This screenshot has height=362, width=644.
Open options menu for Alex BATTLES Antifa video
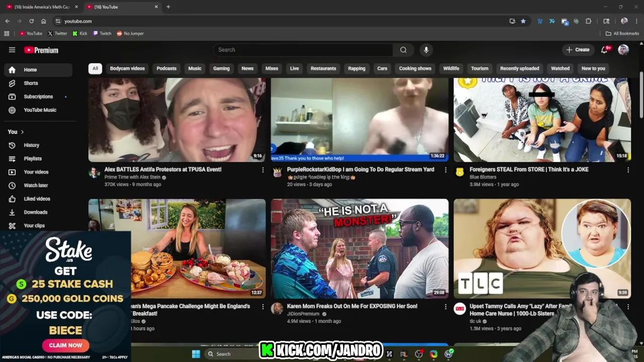(x=263, y=170)
